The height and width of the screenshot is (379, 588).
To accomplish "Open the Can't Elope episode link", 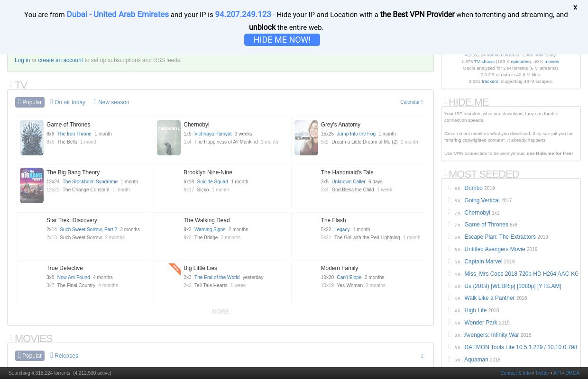I will (x=349, y=278).
